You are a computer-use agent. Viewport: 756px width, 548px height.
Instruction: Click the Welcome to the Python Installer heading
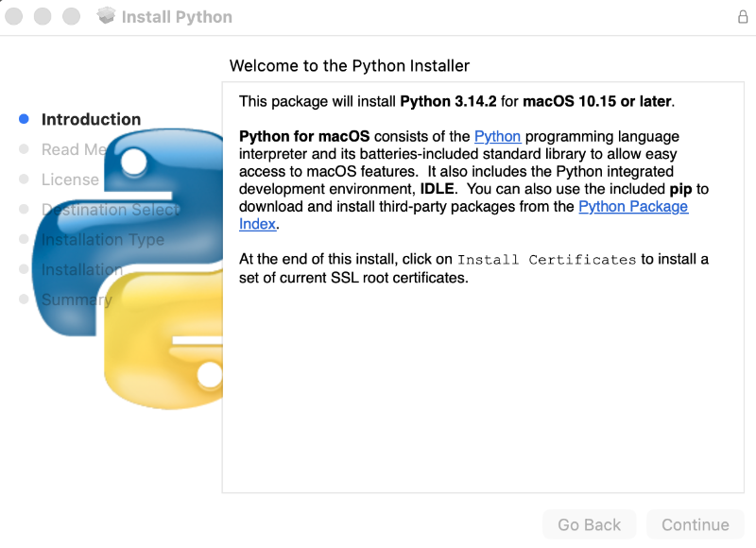[x=350, y=66]
